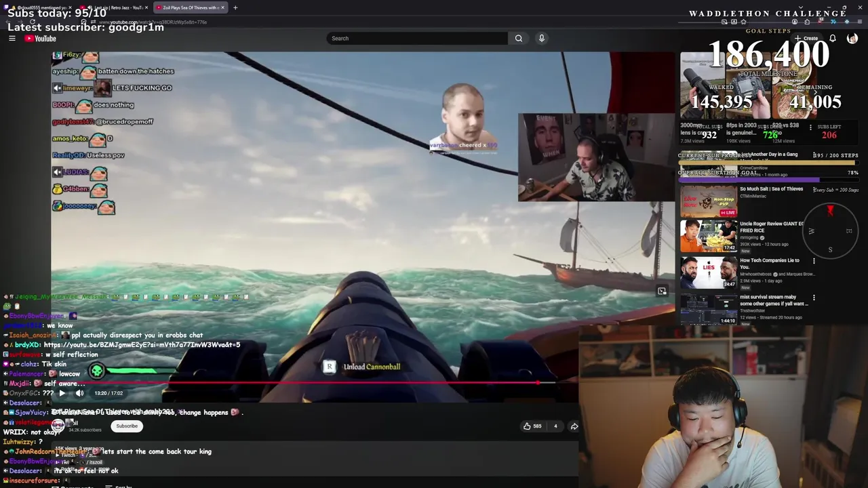Click the chat message 'batten down the hatches'

[136, 71]
